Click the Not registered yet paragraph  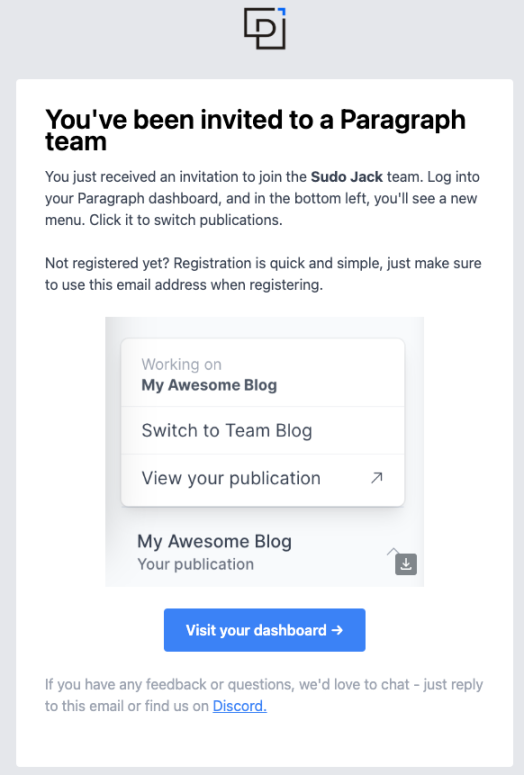coord(263,274)
